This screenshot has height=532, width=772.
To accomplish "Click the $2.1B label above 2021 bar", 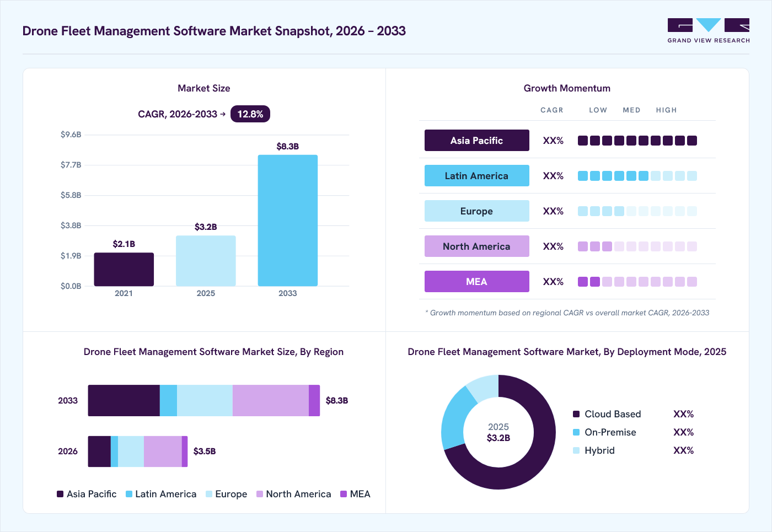I will [124, 244].
